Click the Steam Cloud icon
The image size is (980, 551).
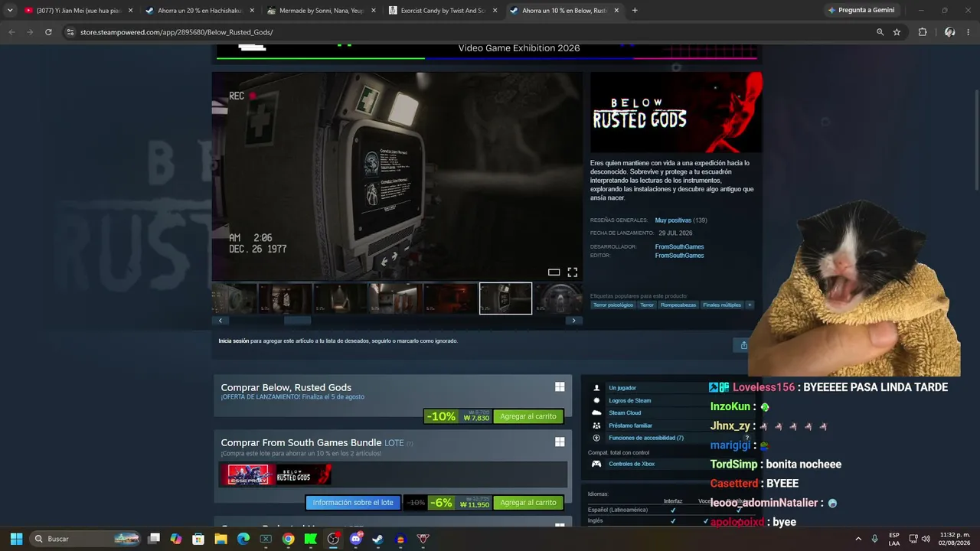[596, 413]
